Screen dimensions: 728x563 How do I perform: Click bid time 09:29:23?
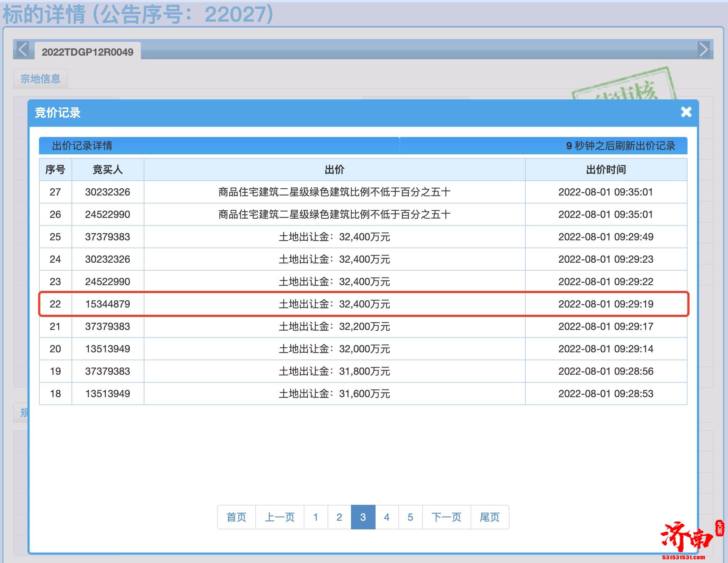(x=606, y=259)
